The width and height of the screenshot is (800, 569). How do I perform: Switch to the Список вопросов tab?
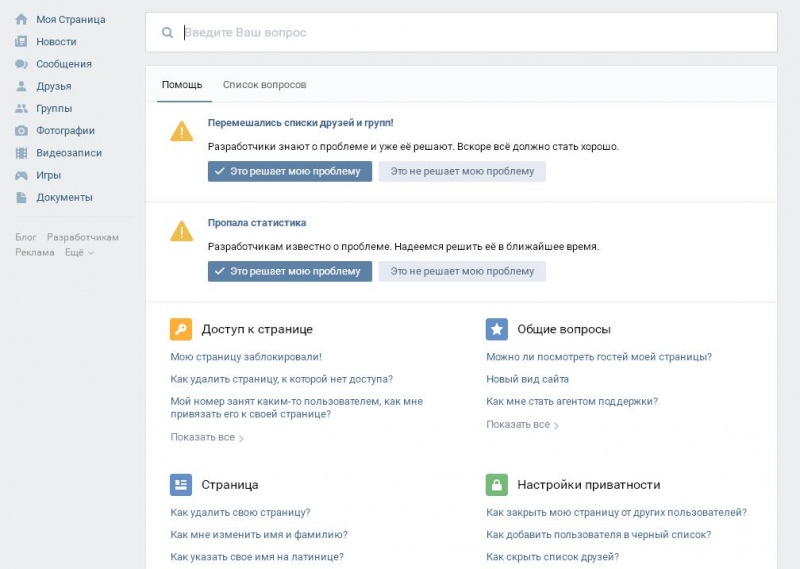[264, 85]
